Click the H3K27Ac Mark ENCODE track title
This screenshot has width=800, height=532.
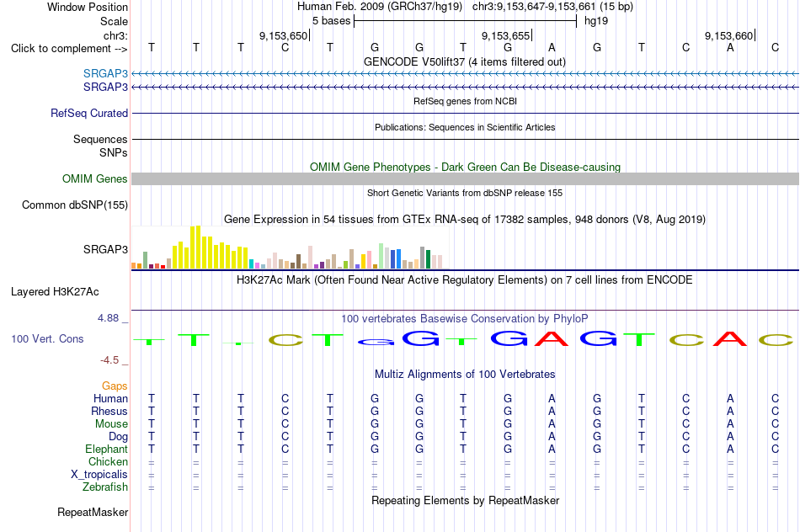point(465,280)
